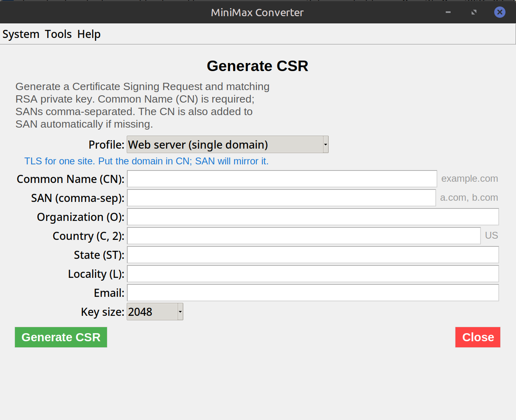Screen dimensions: 516x420
Task: Click the 'Locality (L):' label
Action: click(x=96, y=274)
